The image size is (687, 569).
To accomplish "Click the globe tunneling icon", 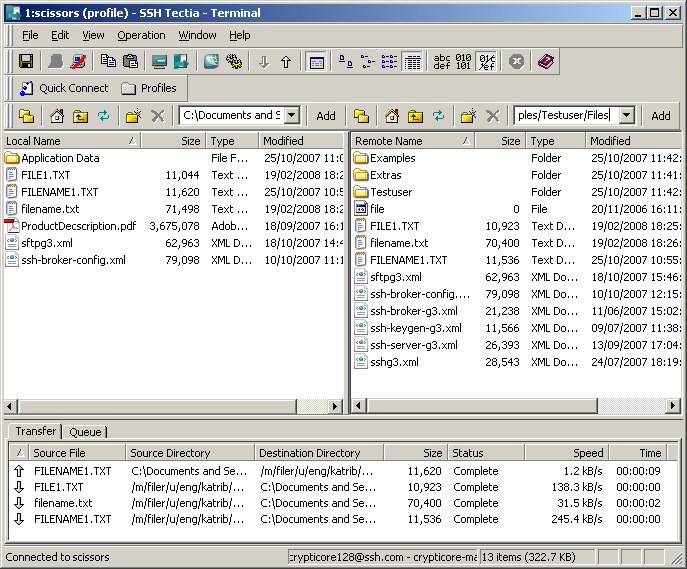I will tap(211, 61).
